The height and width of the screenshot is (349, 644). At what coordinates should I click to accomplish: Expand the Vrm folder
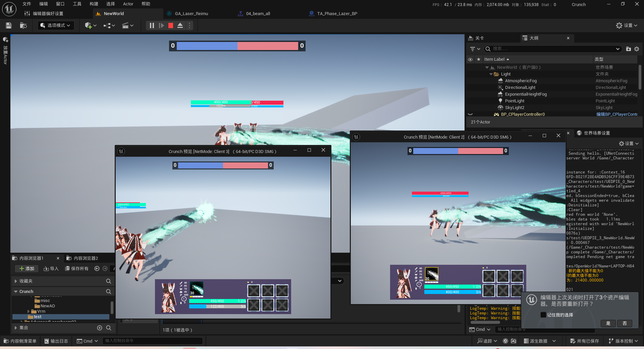pyautogui.click(x=29, y=311)
